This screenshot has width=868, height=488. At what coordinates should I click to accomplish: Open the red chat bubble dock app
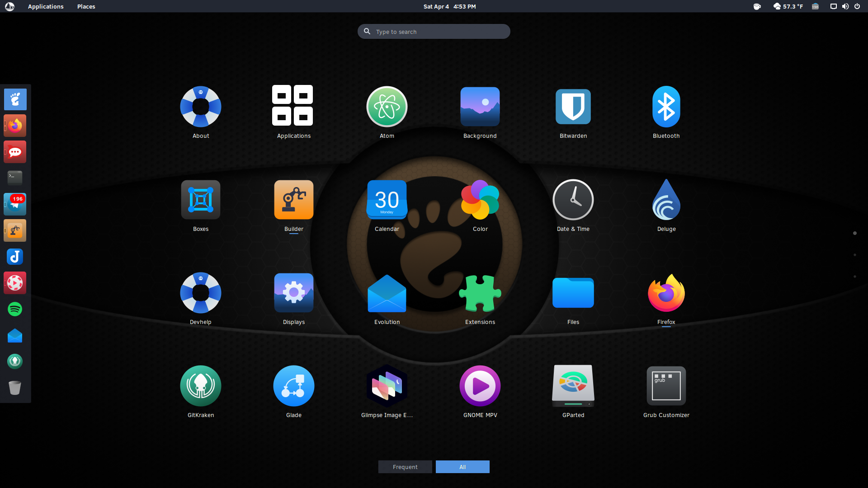(15, 152)
